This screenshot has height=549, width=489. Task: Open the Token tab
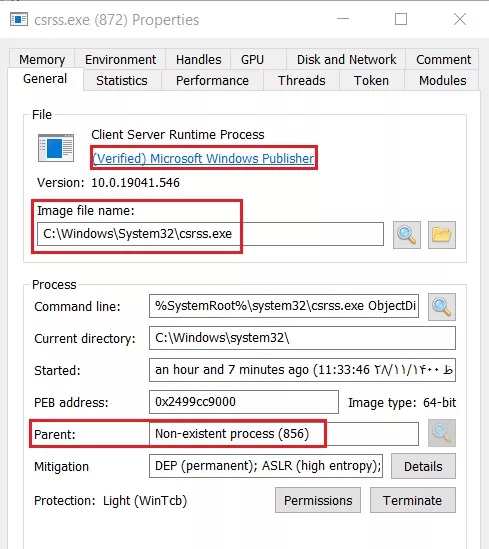pyautogui.click(x=371, y=81)
